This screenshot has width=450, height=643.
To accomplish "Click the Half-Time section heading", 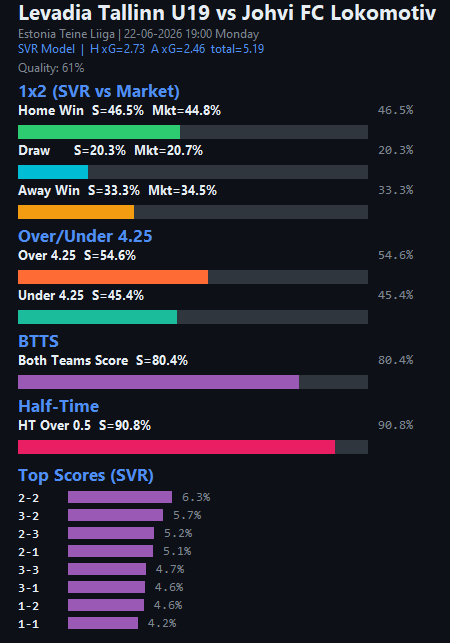I will 59,406.
